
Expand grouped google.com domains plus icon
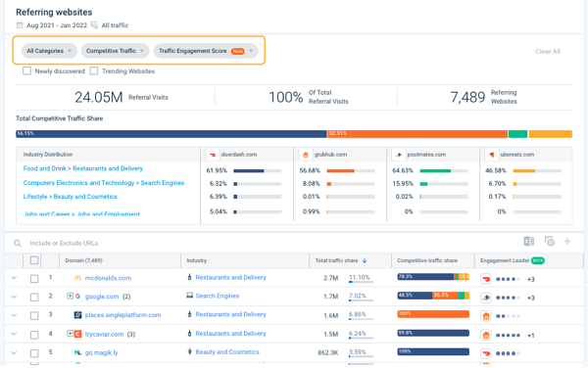(70, 297)
